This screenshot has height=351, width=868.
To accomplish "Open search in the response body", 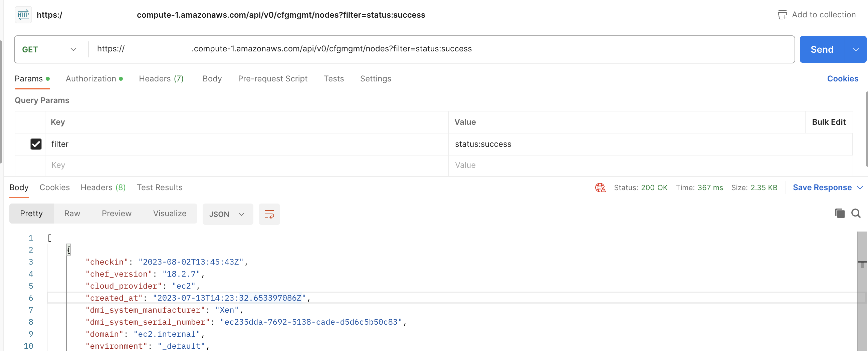I will (x=856, y=213).
